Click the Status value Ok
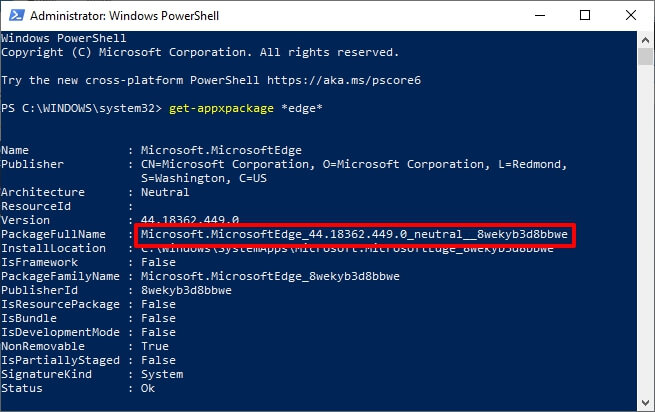 (x=148, y=388)
